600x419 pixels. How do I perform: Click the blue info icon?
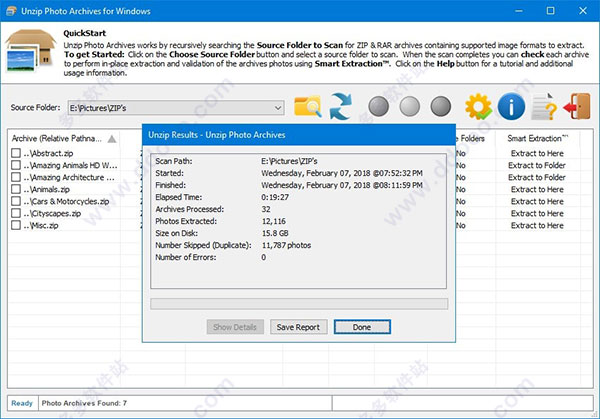(x=511, y=106)
